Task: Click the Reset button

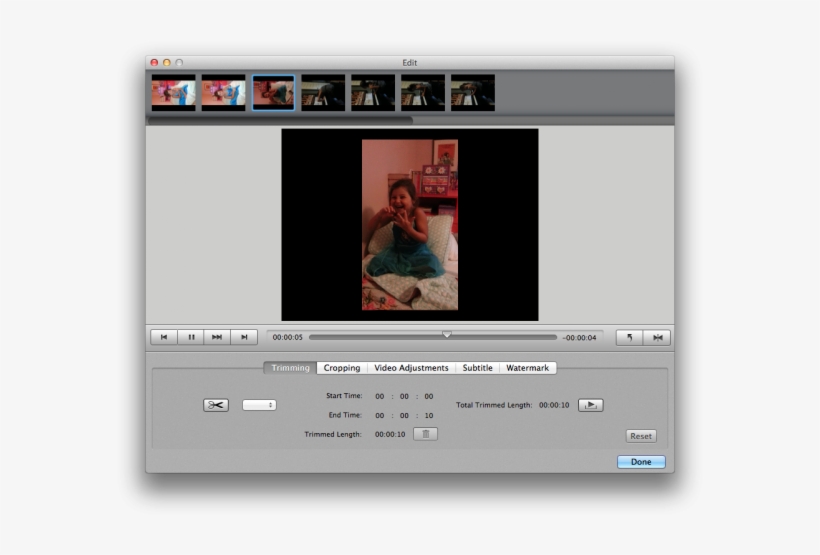Action: [641, 436]
